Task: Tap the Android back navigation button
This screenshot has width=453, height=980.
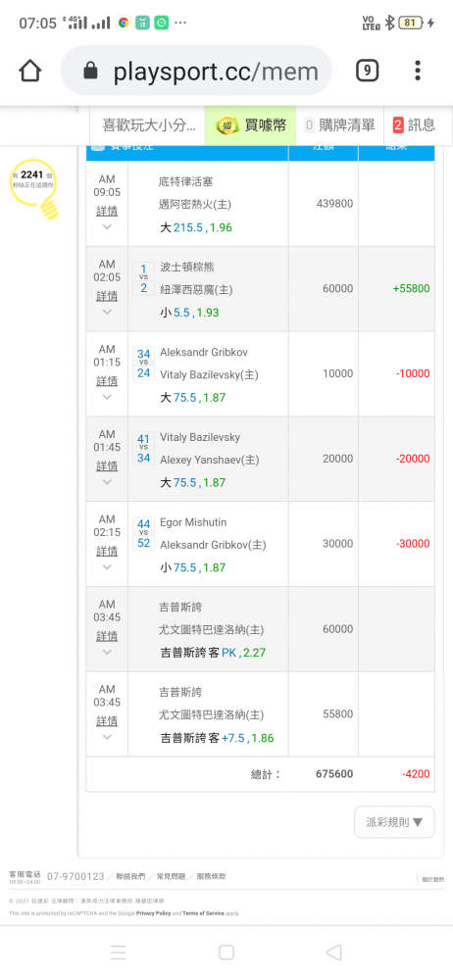Action: [x=334, y=952]
